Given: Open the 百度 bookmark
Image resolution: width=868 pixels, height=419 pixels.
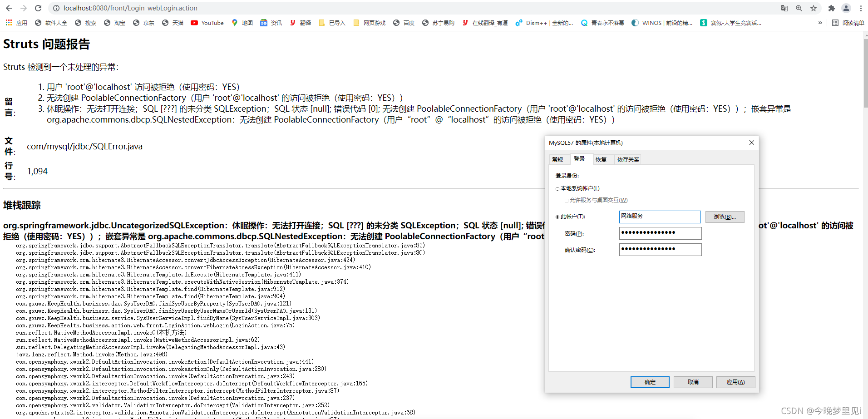Looking at the screenshot, I should tap(404, 23).
